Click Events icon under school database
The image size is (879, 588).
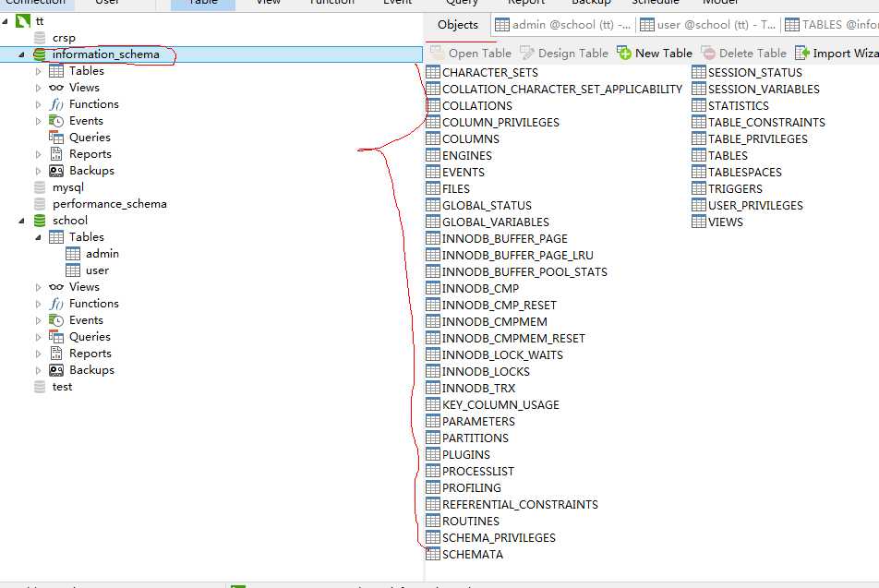[56, 320]
